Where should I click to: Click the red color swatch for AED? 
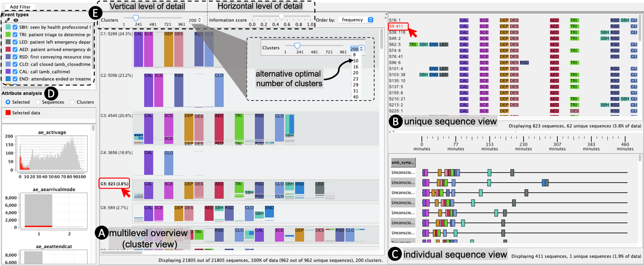pos(8,49)
